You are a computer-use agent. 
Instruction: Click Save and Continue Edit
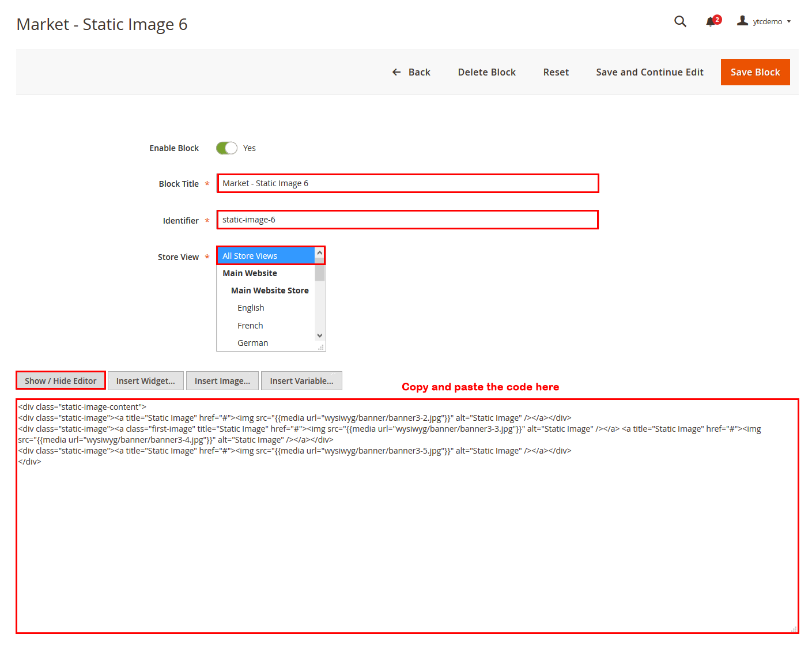(x=649, y=72)
